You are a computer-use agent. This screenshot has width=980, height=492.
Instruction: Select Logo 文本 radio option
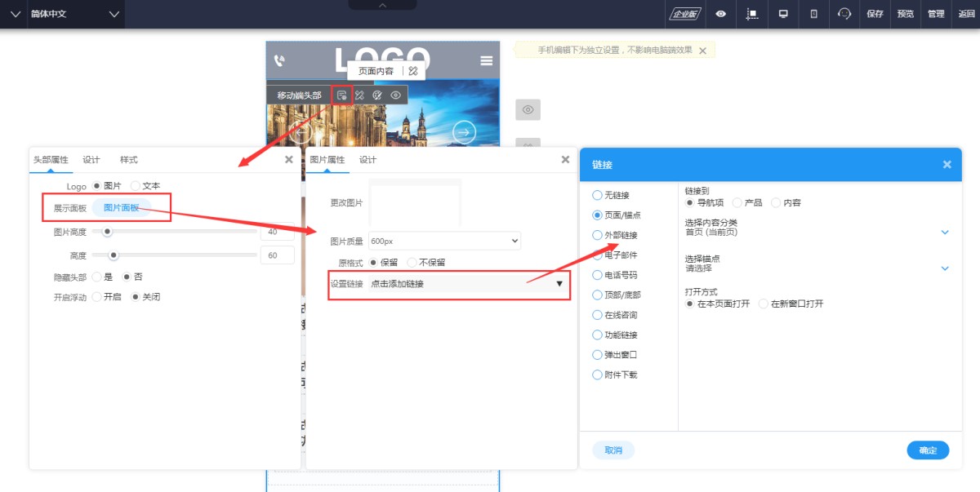tap(136, 186)
